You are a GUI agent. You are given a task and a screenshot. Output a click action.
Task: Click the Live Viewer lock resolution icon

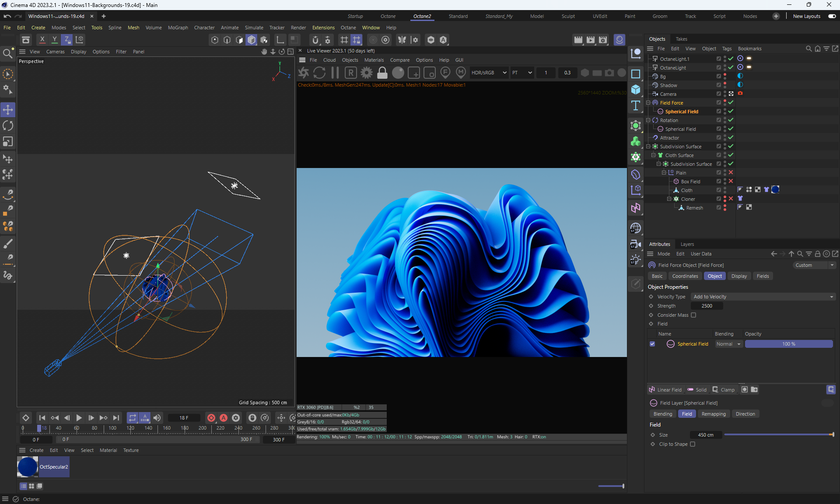pos(382,73)
